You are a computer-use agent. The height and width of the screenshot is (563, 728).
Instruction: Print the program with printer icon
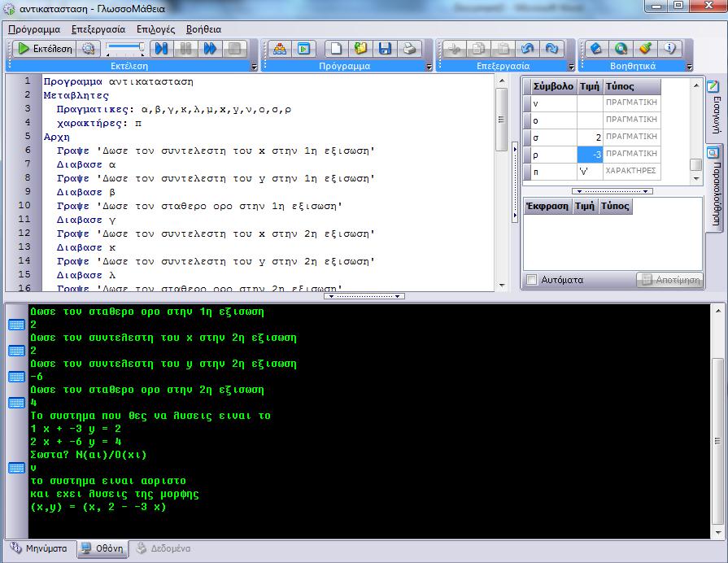(x=409, y=48)
